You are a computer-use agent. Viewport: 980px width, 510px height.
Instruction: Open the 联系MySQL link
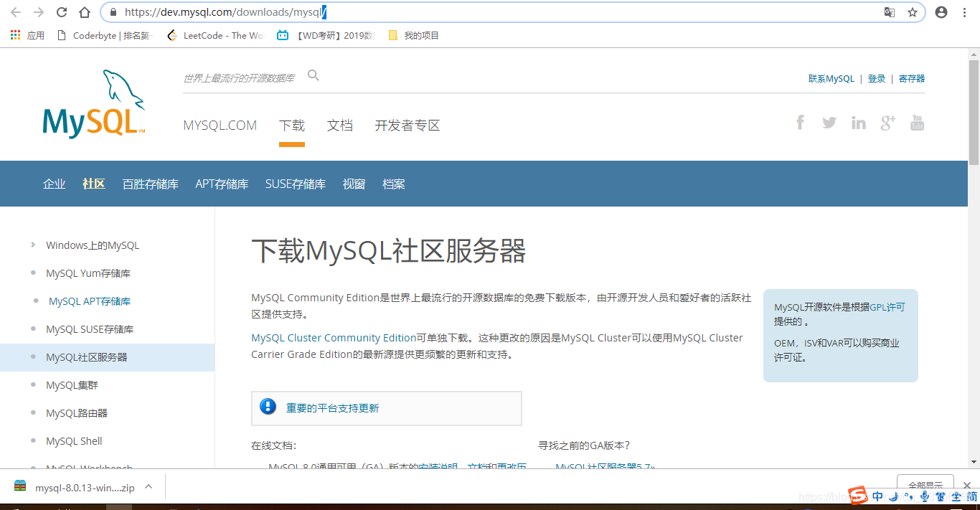click(831, 79)
